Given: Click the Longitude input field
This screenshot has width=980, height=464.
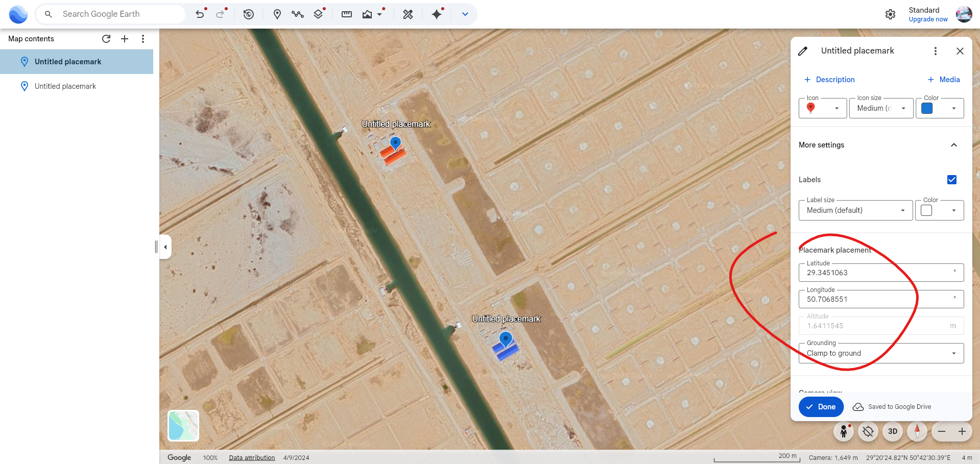Looking at the screenshot, I should (881, 299).
